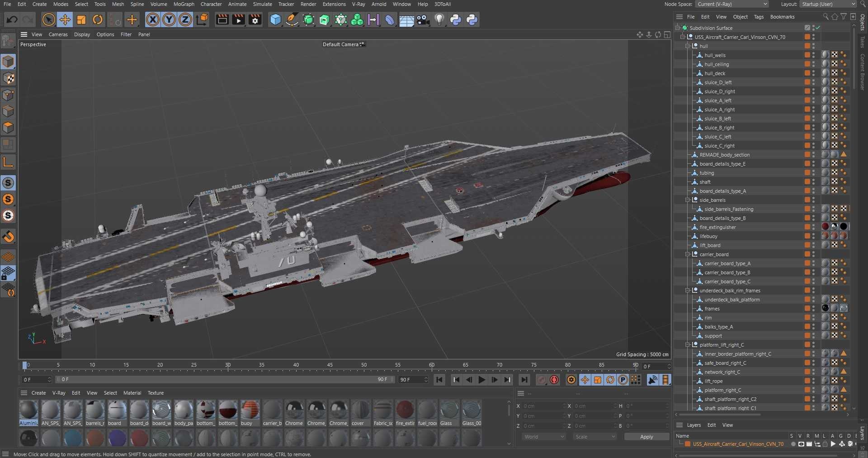The width and height of the screenshot is (868, 458).
Task: Open the Layers panel Edit menu
Action: click(x=712, y=425)
